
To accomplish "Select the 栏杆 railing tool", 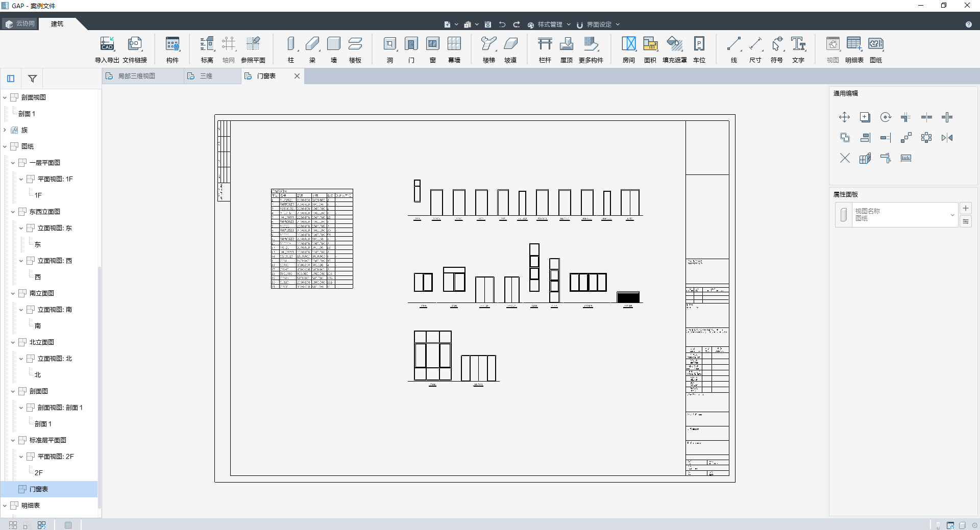I will coord(545,49).
